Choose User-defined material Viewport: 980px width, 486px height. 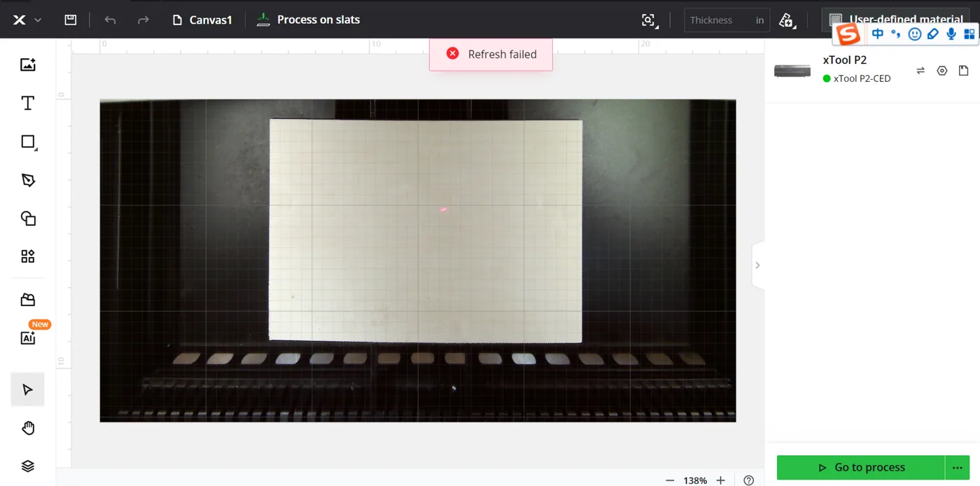click(x=896, y=20)
